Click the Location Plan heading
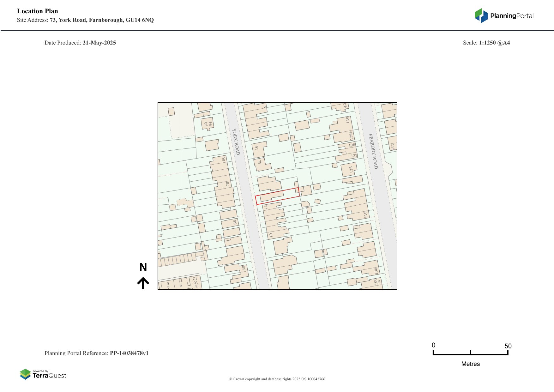This screenshot has width=554, height=392. click(38, 11)
